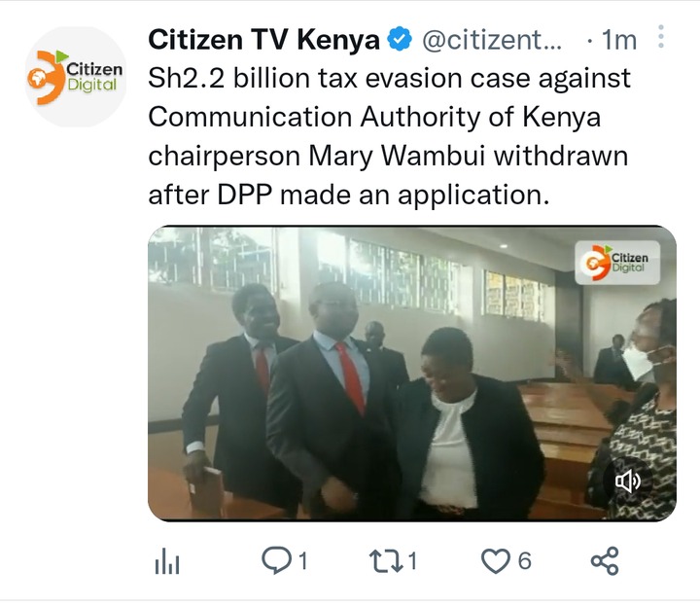The image size is (700, 607).
Task: Click the like count number 6
Action: pos(525,560)
